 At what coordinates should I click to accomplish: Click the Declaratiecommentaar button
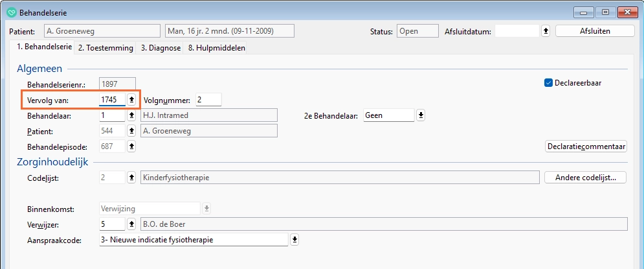click(586, 146)
